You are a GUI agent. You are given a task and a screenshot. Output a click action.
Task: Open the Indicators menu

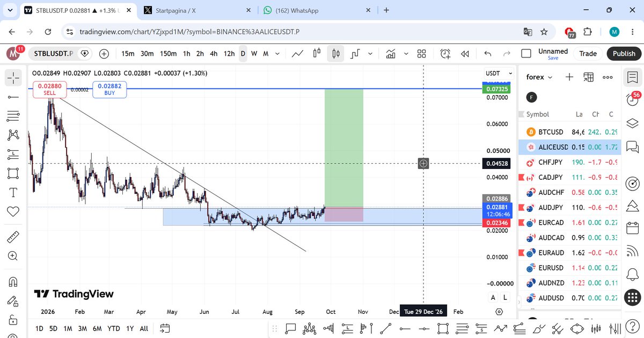coord(391,54)
